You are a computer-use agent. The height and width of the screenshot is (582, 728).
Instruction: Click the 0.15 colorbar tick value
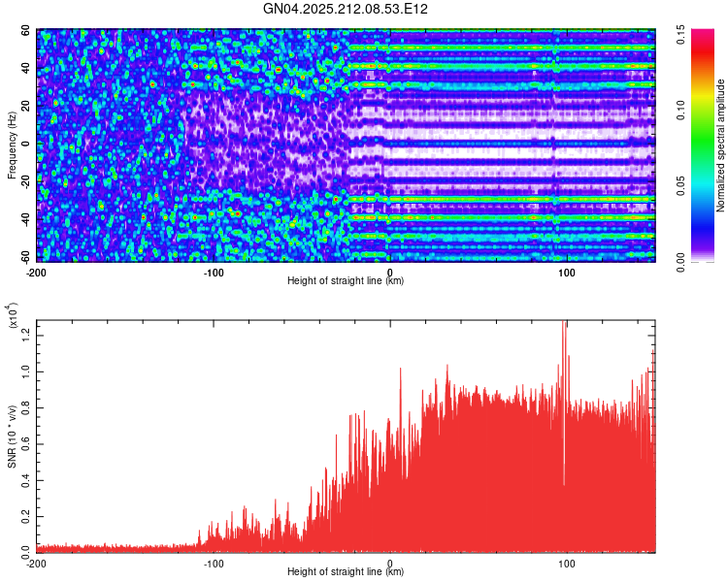[680, 35]
